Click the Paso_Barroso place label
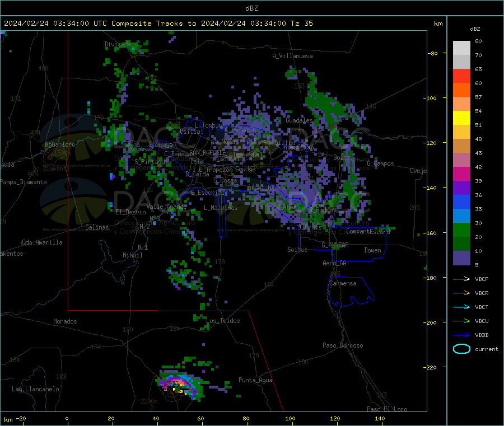 343,346
